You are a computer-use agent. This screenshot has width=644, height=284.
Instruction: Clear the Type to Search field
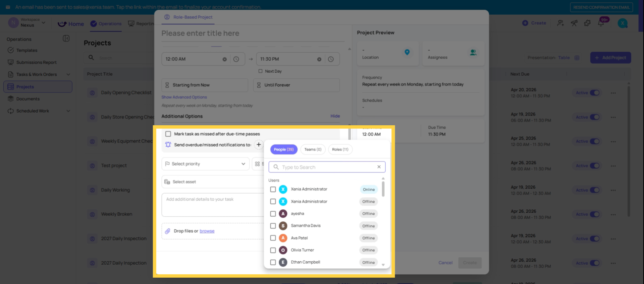tap(379, 167)
